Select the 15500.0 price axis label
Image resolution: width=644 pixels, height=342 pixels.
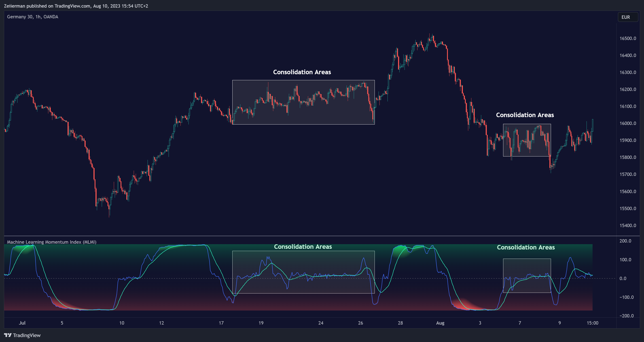point(628,209)
